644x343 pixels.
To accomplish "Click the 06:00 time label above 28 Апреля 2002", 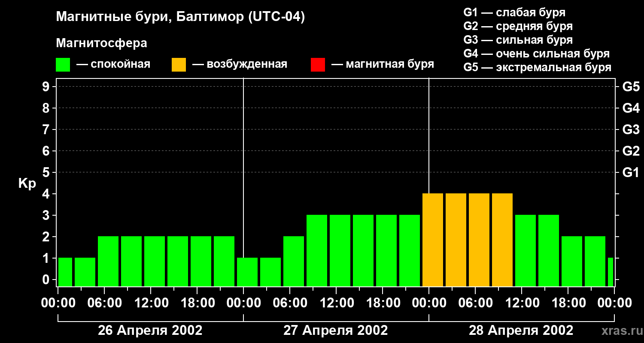I will point(476,303).
